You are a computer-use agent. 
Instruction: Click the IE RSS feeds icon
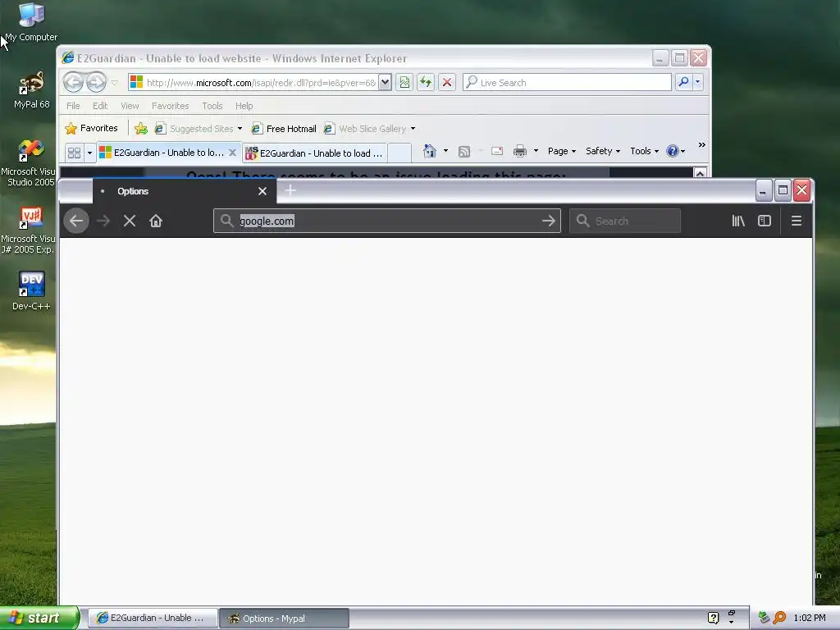click(x=464, y=152)
